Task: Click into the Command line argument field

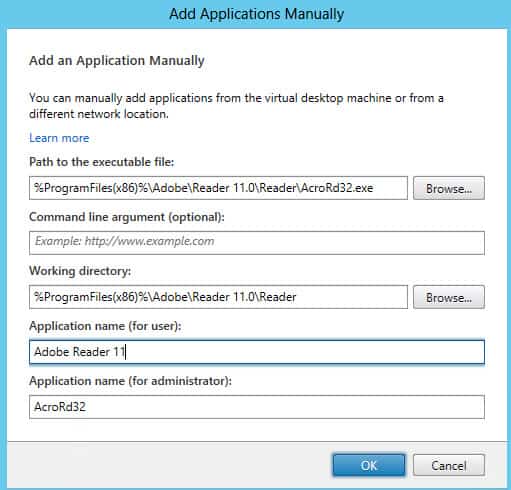Action: point(257,243)
